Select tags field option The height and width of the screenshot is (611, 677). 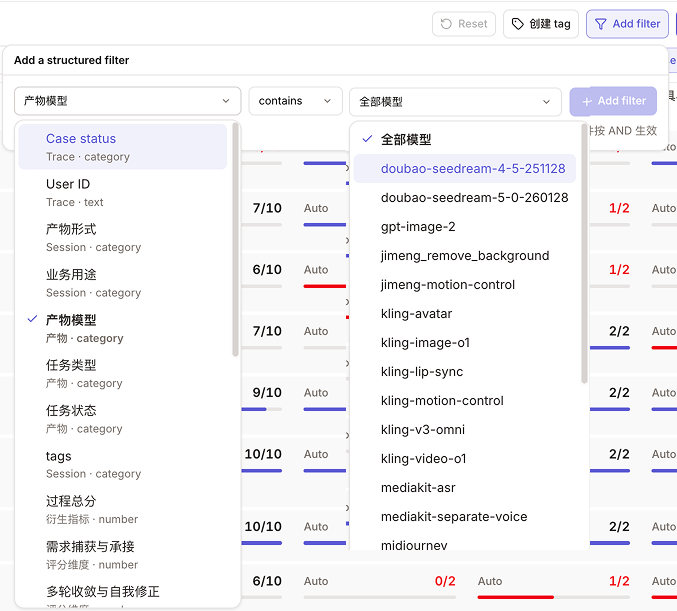pos(123,464)
